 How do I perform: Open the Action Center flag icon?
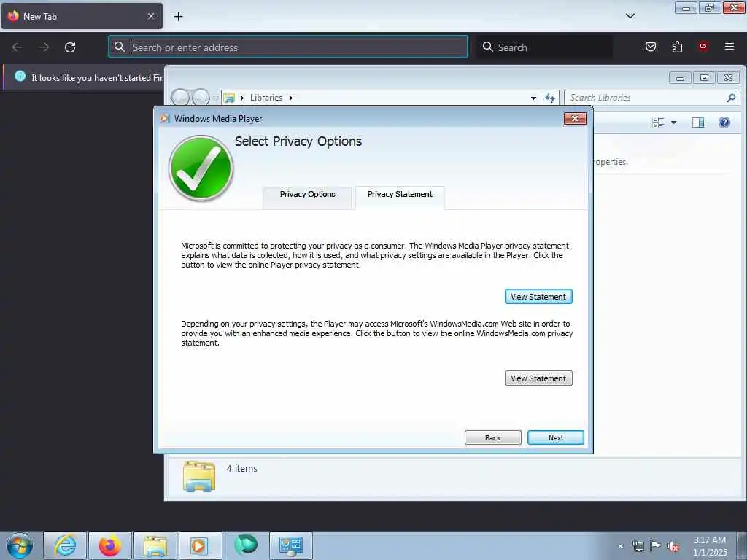(x=656, y=546)
